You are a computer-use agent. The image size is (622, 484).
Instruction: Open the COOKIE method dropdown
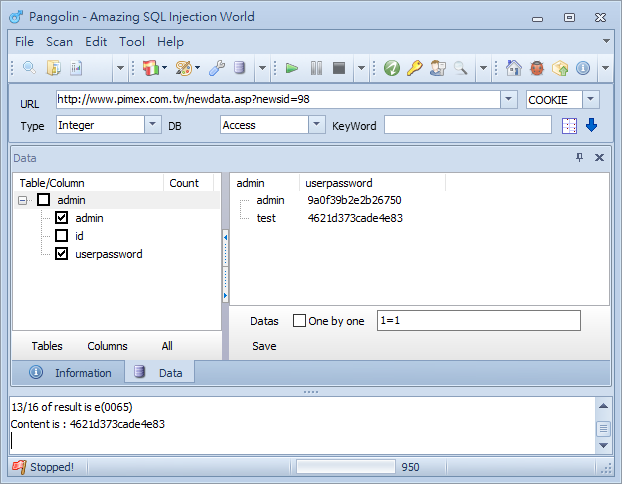(x=591, y=99)
